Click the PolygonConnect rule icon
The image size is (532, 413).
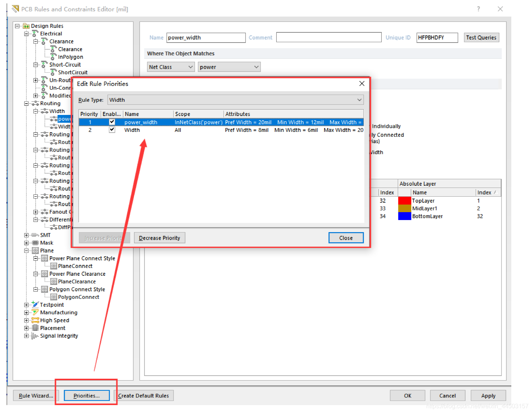pyautogui.click(x=54, y=297)
